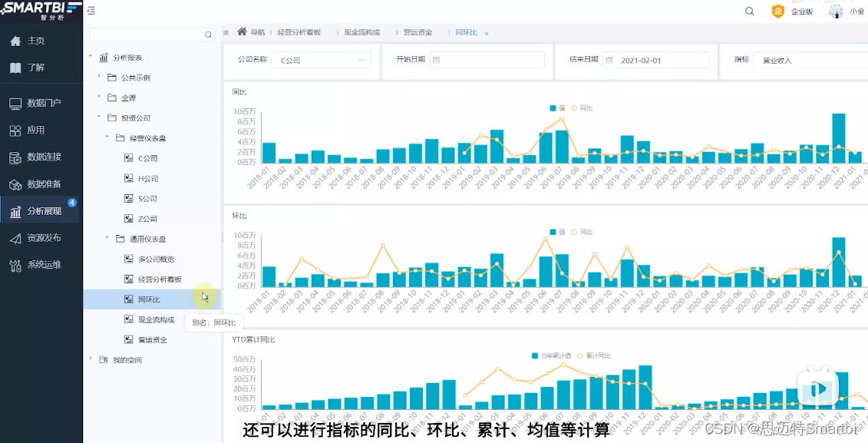Open the 指标 dropdown showing 营业收入
This screenshot has width=868, height=443.
coord(810,60)
